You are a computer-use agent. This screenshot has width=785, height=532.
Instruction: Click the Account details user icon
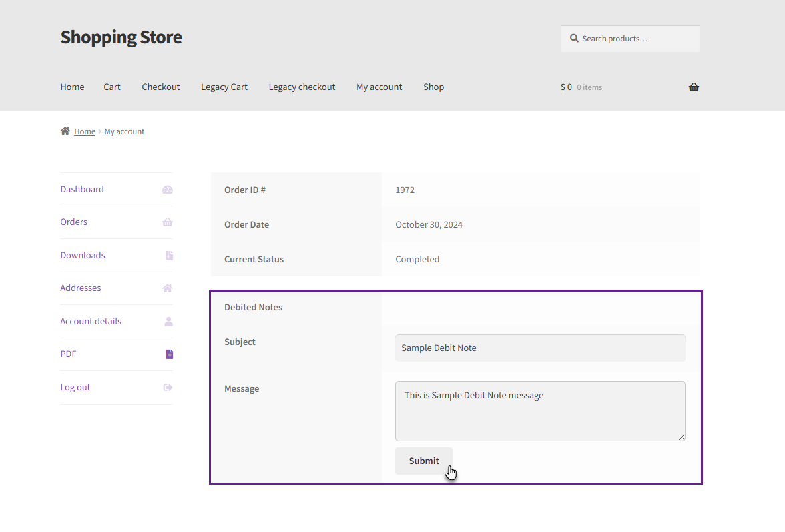click(x=169, y=321)
